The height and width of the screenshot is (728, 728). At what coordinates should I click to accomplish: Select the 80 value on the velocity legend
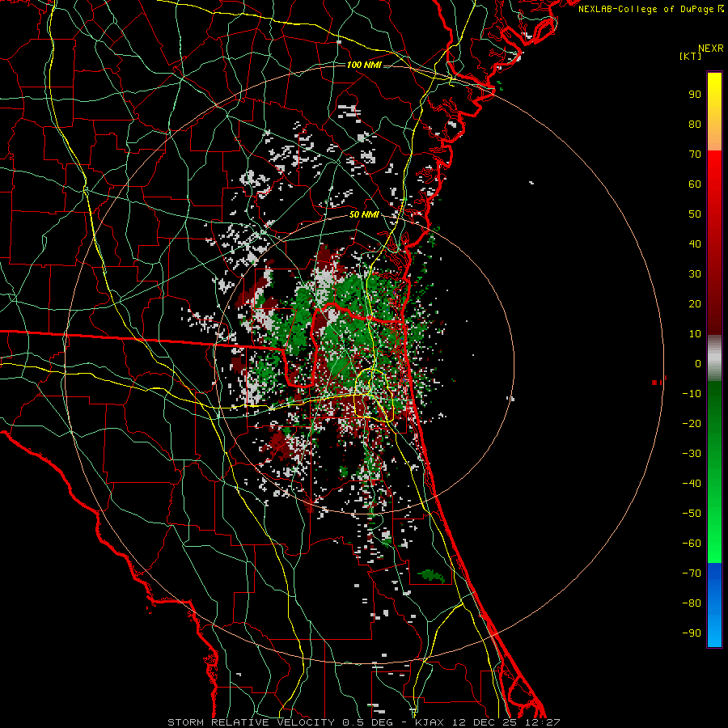click(x=695, y=125)
